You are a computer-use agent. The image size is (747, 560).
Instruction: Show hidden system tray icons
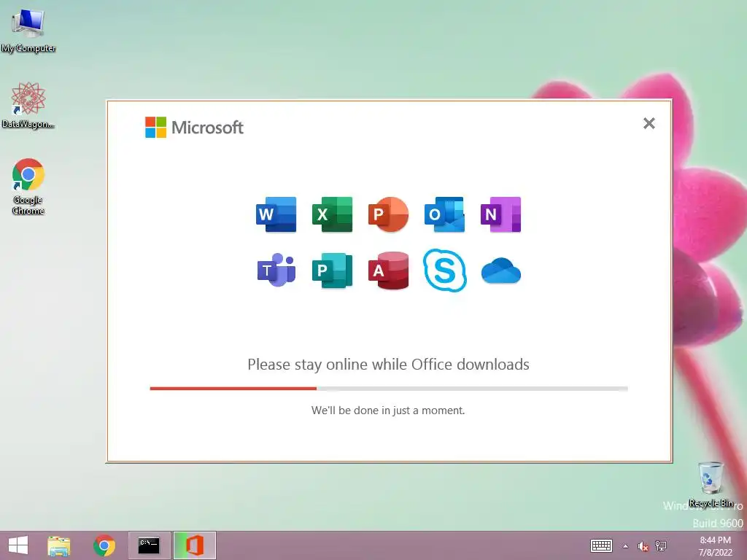pos(625,546)
